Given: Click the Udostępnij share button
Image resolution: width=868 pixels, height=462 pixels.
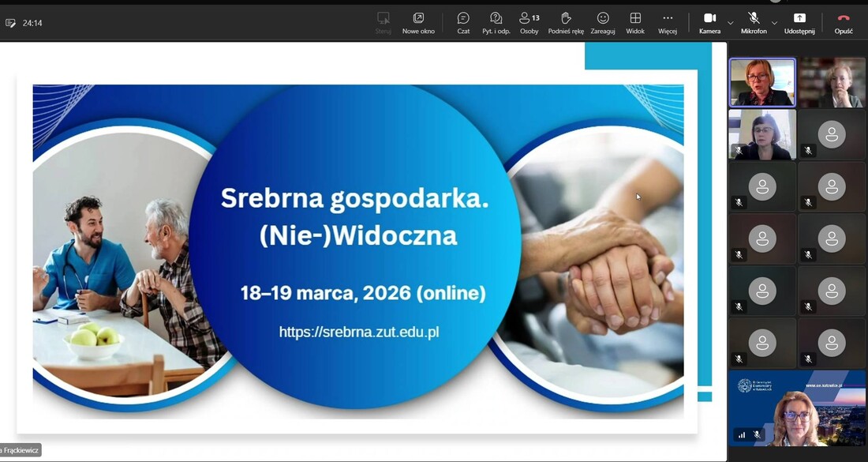Looking at the screenshot, I should coord(799,23).
